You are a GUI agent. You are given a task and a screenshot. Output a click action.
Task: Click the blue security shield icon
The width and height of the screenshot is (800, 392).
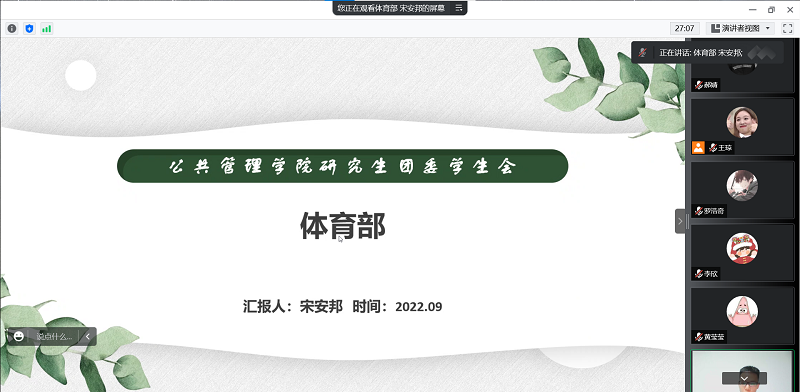[x=30, y=29]
